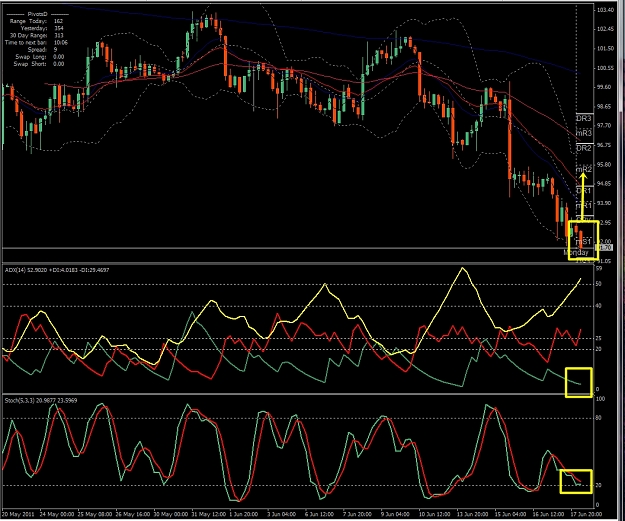
Task: Click 95.80 on the price scale
Action: [606, 165]
